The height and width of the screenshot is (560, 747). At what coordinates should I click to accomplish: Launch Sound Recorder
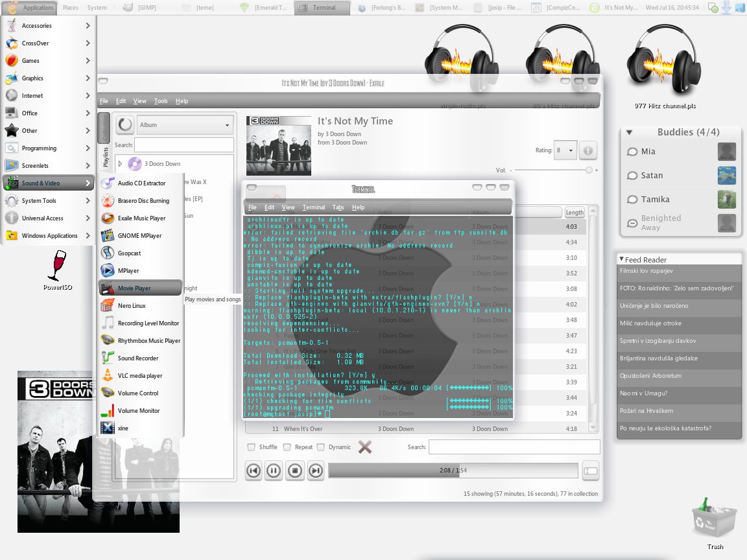(141, 358)
